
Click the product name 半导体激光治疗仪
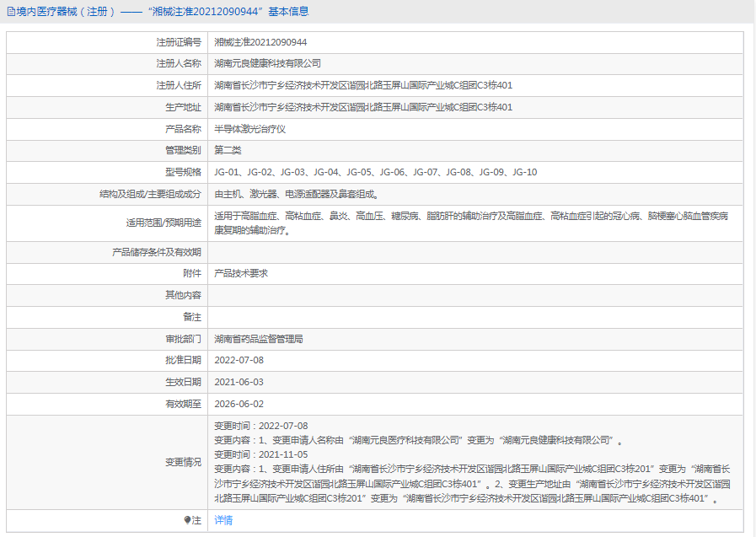pos(249,129)
